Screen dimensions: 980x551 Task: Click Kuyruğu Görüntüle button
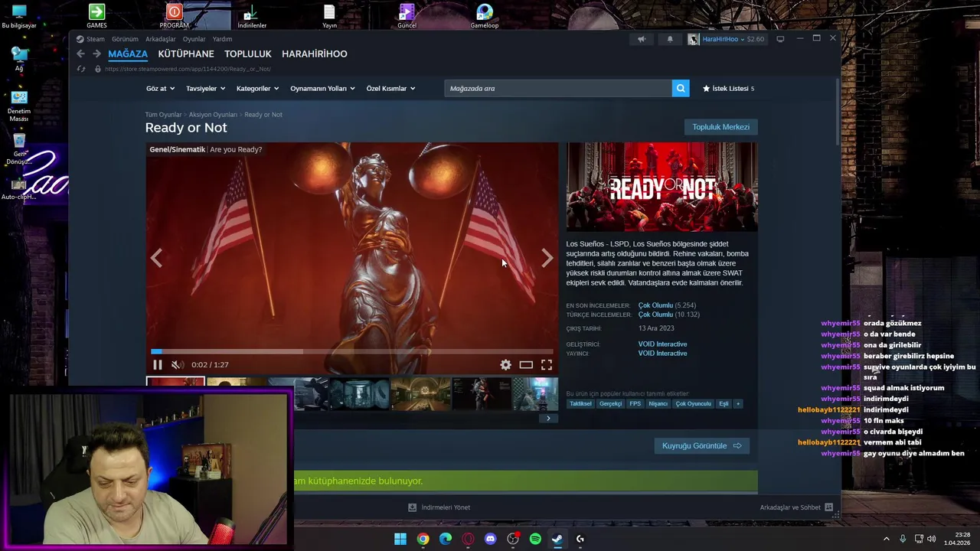702,445
